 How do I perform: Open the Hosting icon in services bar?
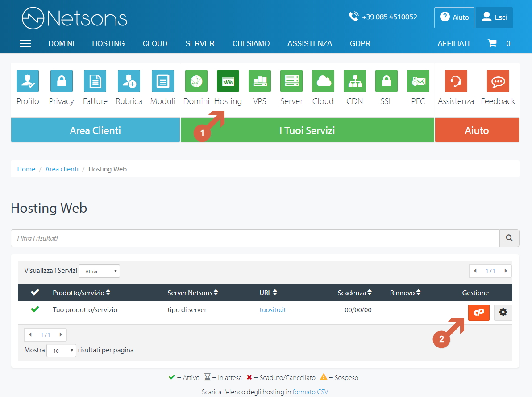pos(228,81)
